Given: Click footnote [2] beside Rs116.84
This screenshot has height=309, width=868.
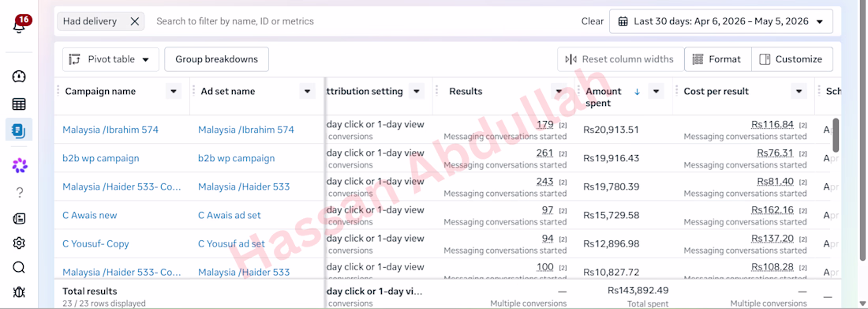Looking at the screenshot, I should coord(803,126).
